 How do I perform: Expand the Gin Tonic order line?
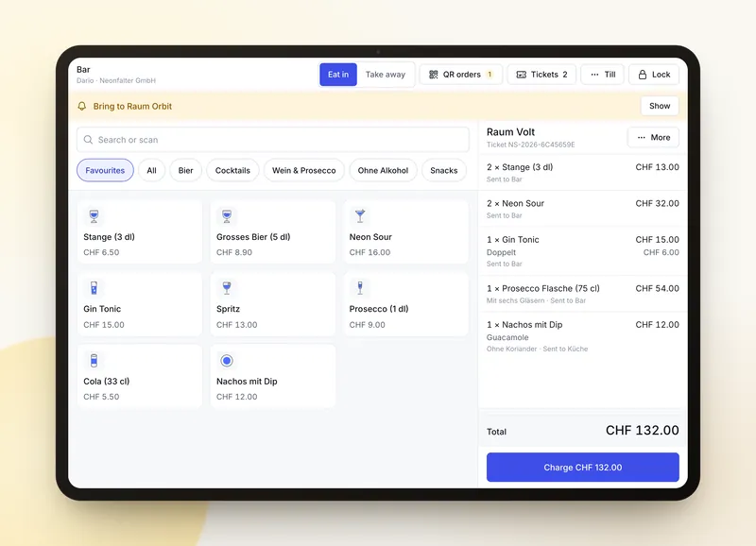click(582, 251)
